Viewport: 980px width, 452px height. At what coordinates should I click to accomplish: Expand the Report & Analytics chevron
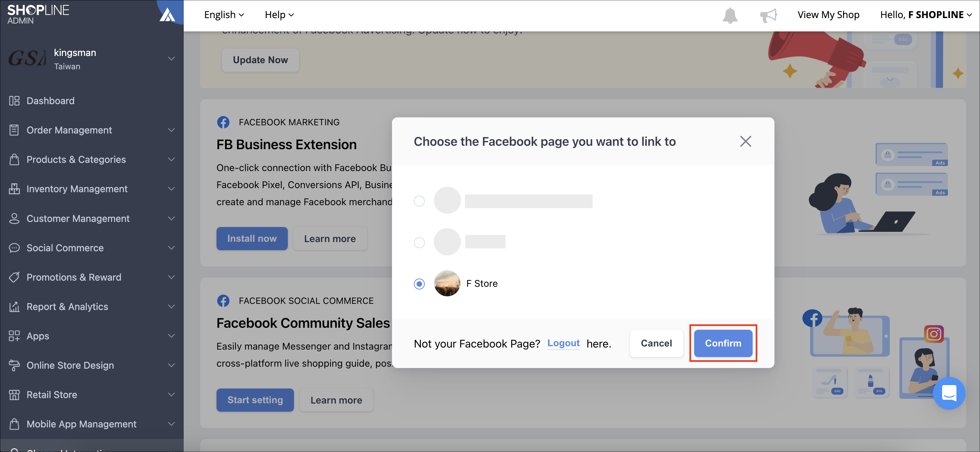[171, 307]
